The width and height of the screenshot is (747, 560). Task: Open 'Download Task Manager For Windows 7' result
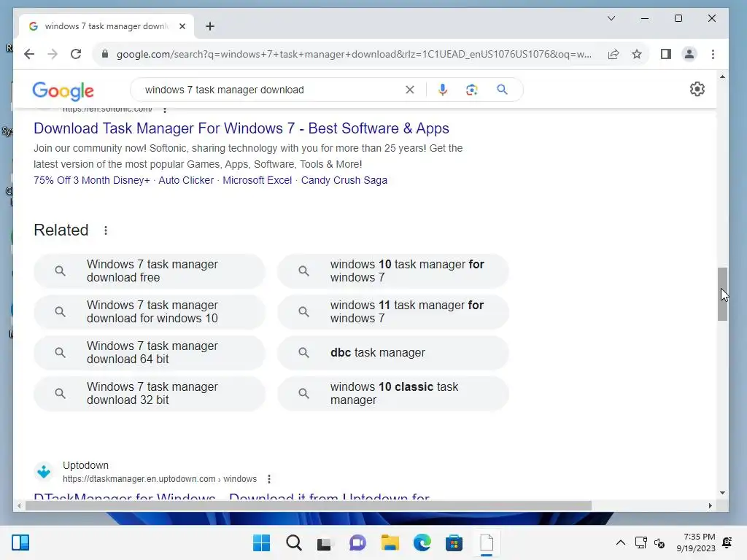tap(241, 128)
